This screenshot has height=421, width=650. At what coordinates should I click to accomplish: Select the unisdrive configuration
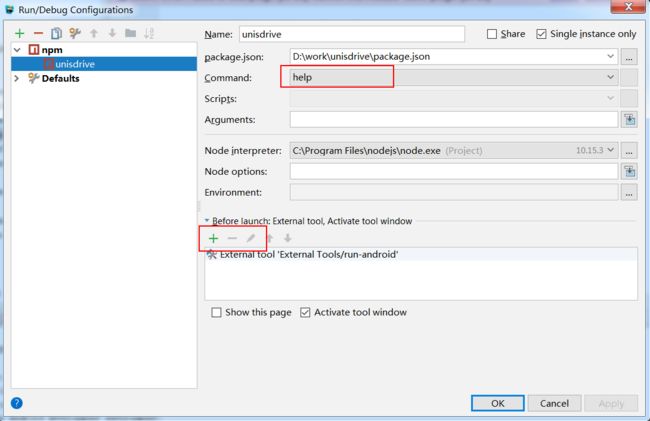point(104,64)
